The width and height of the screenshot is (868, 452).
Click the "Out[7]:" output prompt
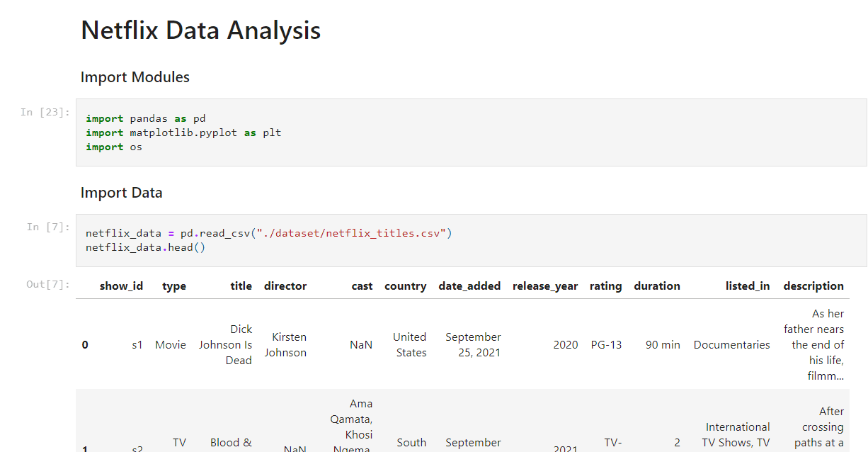tap(48, 284)
